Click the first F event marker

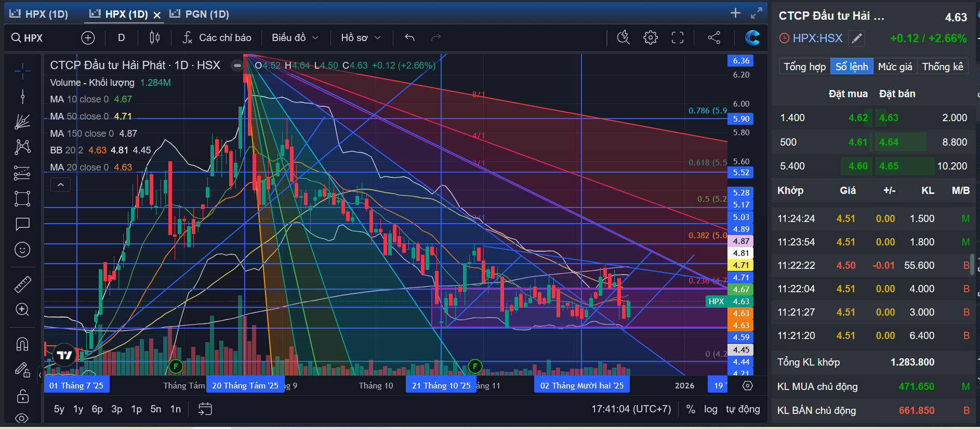pos(176,366)
